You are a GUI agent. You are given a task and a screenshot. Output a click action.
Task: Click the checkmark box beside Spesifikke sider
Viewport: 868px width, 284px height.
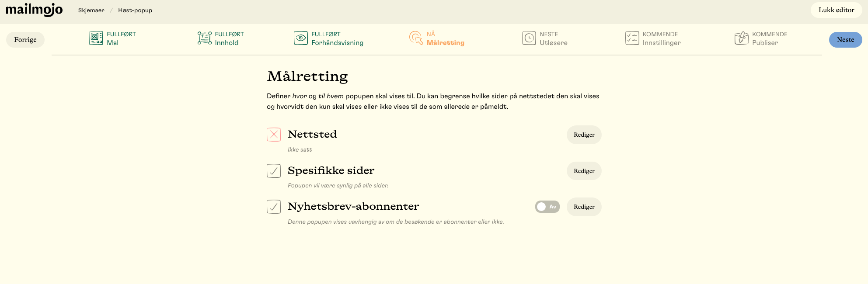[x=274, y=170]
